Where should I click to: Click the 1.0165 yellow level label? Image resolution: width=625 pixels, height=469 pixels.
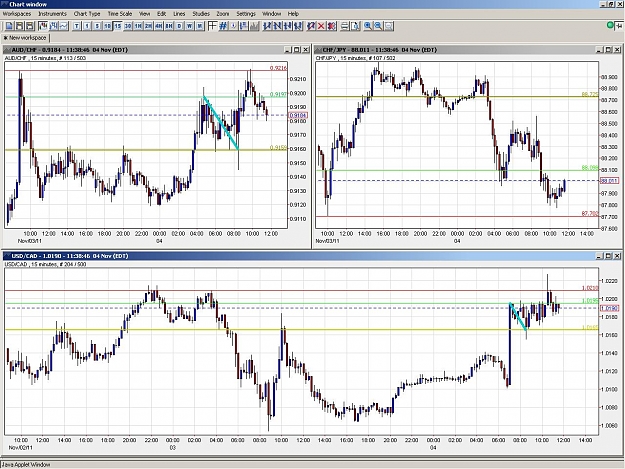590,327
